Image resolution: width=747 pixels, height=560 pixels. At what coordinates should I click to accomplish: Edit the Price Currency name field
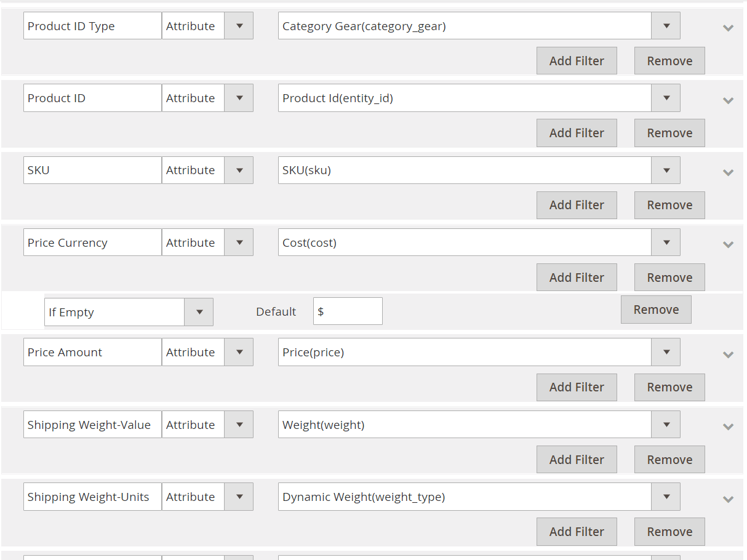pos(92,242)
